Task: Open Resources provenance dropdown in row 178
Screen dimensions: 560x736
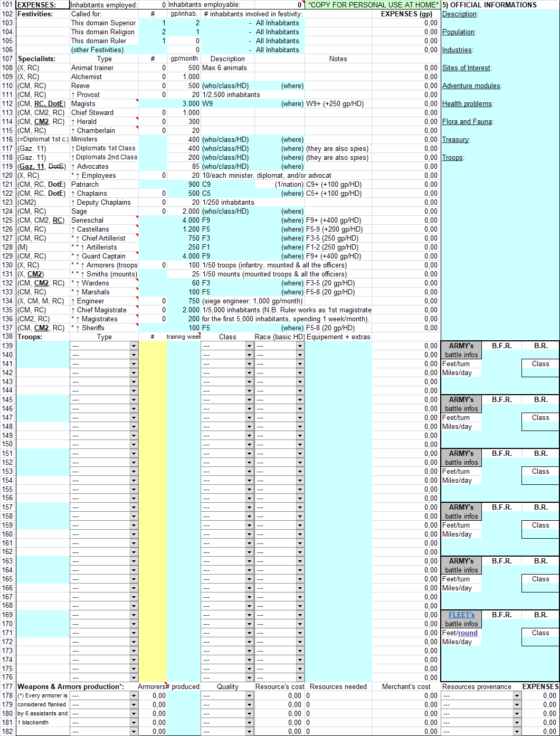Action: [517, 696]
